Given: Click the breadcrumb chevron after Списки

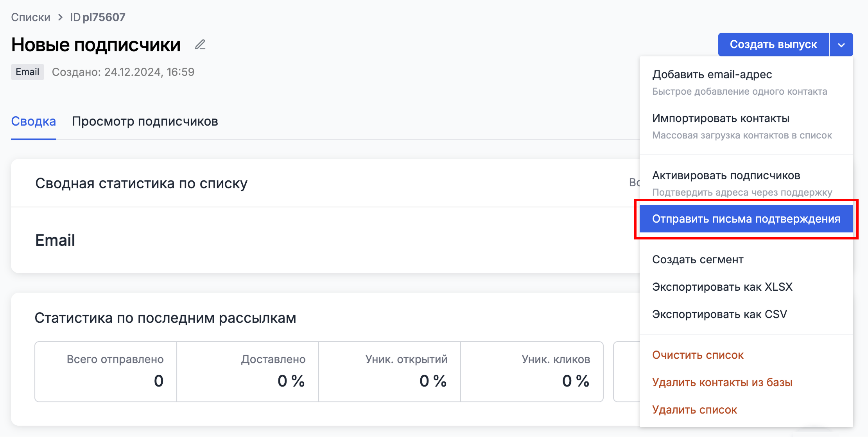Looking at the screenshot, I should [x=60, y=17].
